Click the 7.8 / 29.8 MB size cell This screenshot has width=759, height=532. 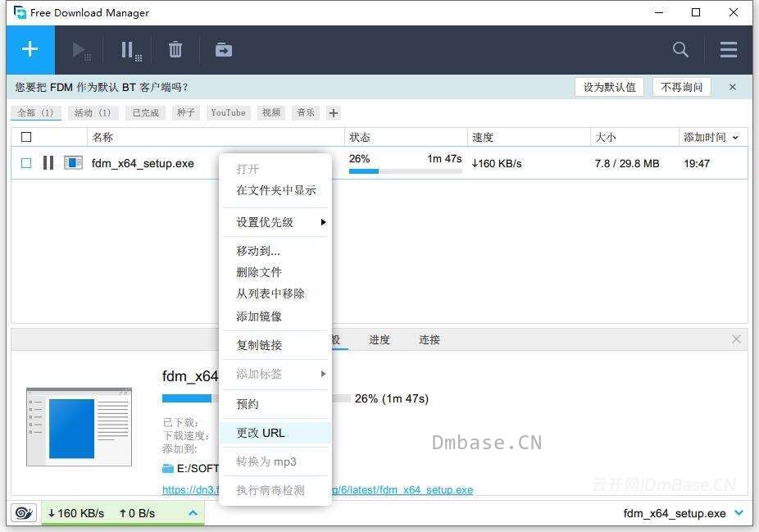pos(627,164)
